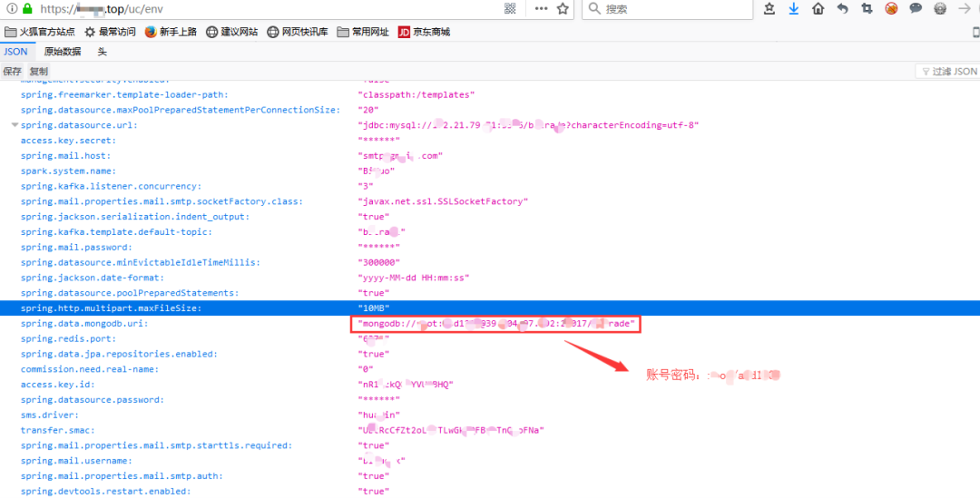Click the search box next to magnifier
Screen dimensions: 980x498
click(668, 9)
